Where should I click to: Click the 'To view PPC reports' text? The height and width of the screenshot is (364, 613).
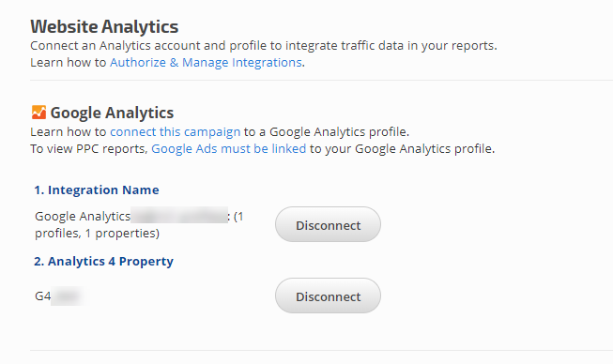click(89, 149)
